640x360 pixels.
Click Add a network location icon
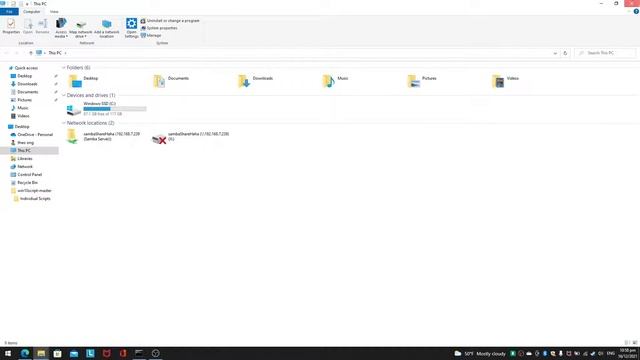pyautogui.click(x=107, y=28)
